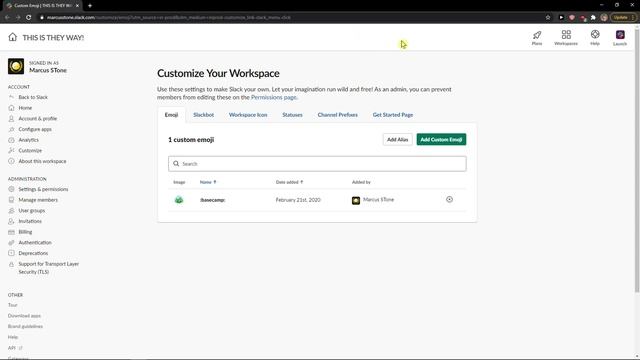
Task: Open Deprecations page
Action: (33, 253)
